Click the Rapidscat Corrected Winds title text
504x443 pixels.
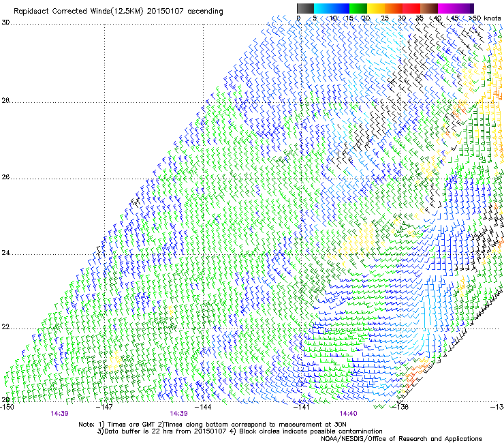pos(78,12)
